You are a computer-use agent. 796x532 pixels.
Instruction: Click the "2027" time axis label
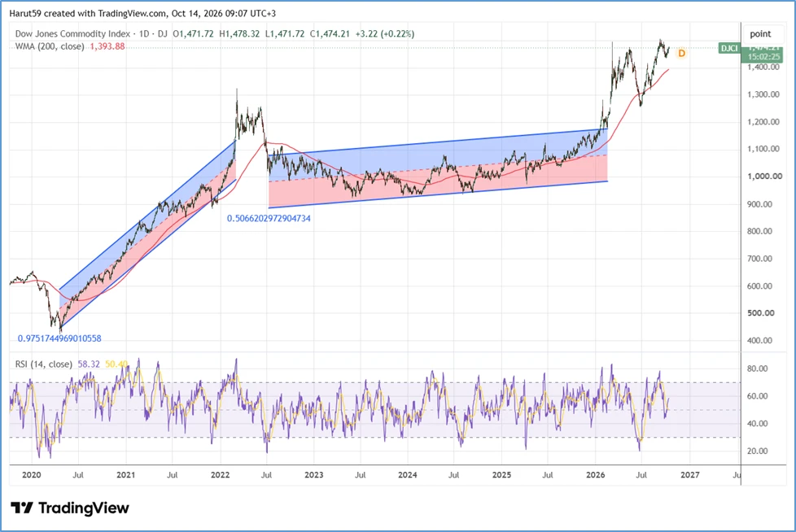pos(690,475)
